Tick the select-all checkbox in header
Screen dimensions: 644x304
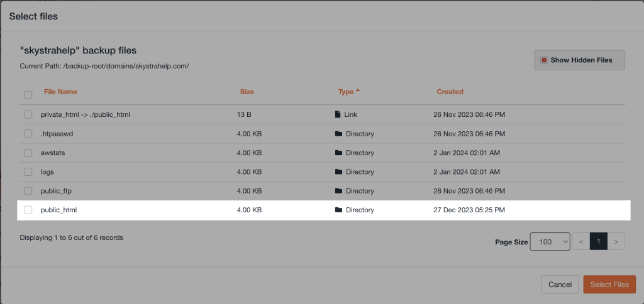[28, 95]
